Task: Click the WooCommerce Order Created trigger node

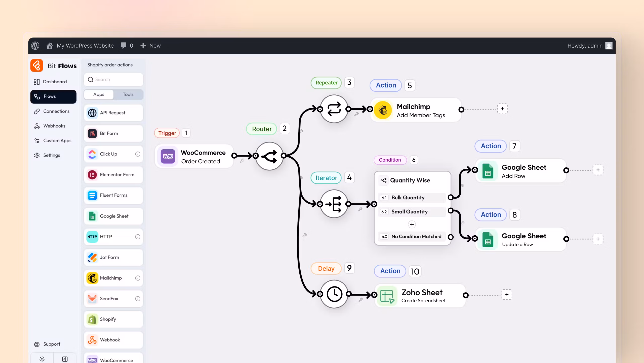Action: (194, 156)
